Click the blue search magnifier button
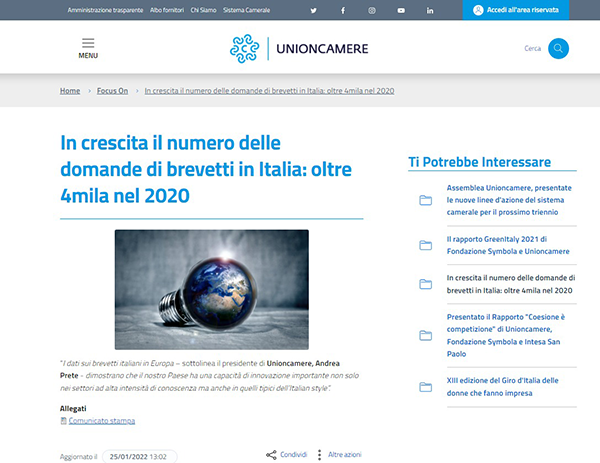 (558, 48)
